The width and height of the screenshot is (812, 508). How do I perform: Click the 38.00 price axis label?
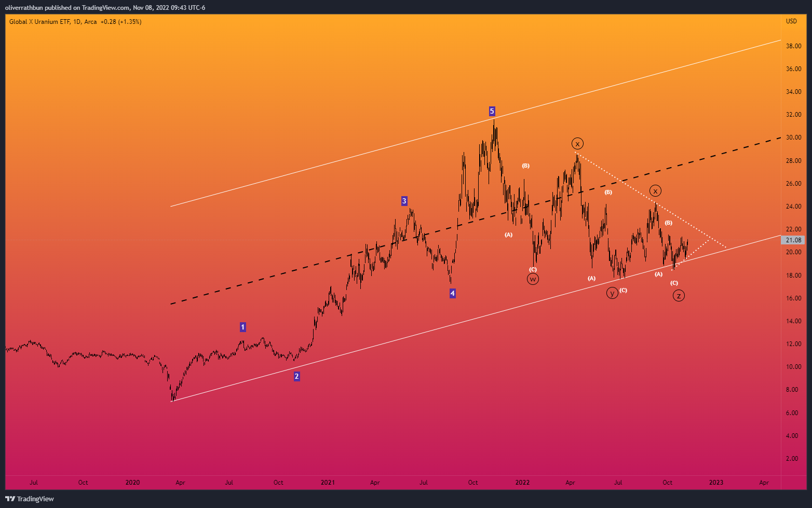tap(793, 46)
